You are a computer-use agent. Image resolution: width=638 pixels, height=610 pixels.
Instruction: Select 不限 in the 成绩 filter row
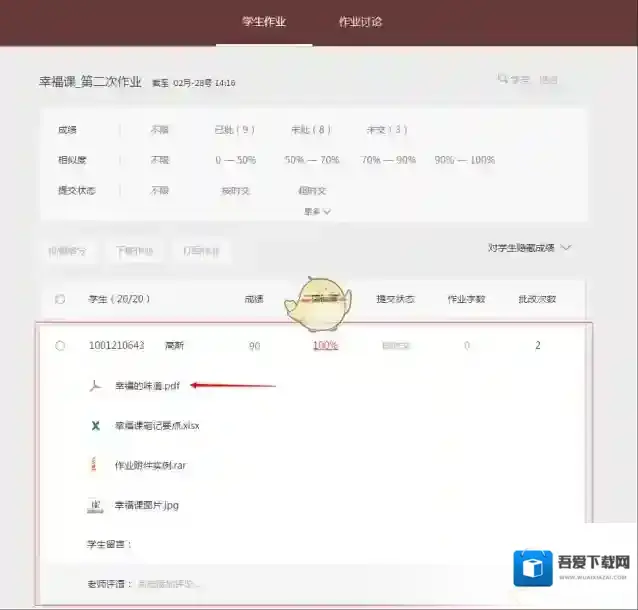(160, 130)
